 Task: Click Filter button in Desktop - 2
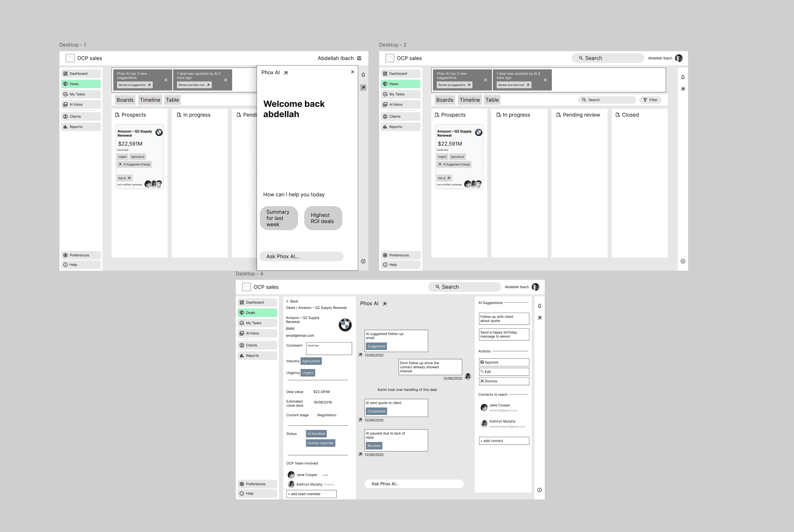point(650,100)
